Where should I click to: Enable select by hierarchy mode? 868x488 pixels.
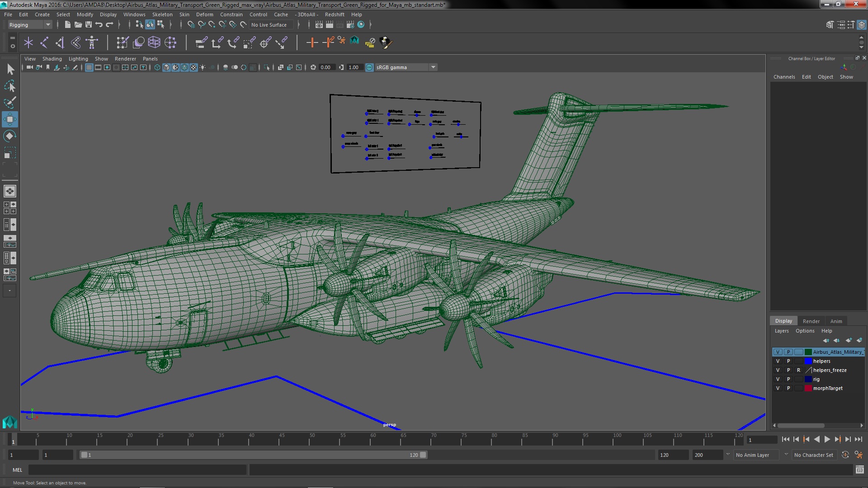(x=139, y=24)
